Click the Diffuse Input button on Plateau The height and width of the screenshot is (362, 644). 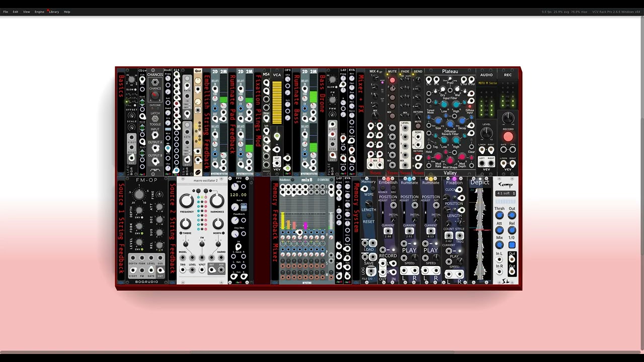(469, 106)
